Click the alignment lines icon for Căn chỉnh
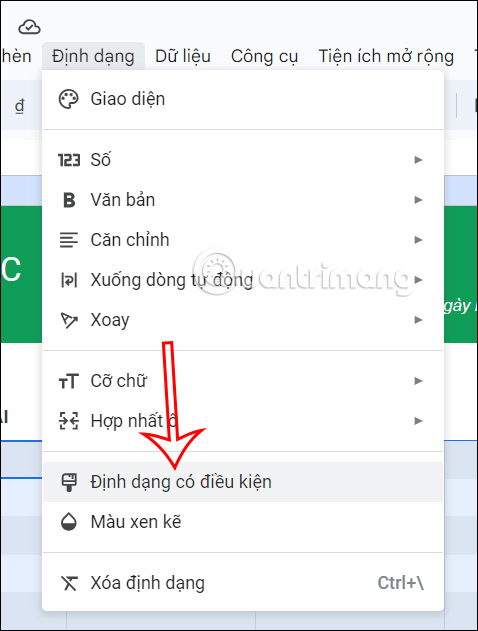The width and height of the screenshot is (478, 631). click(x=69, y=240)
